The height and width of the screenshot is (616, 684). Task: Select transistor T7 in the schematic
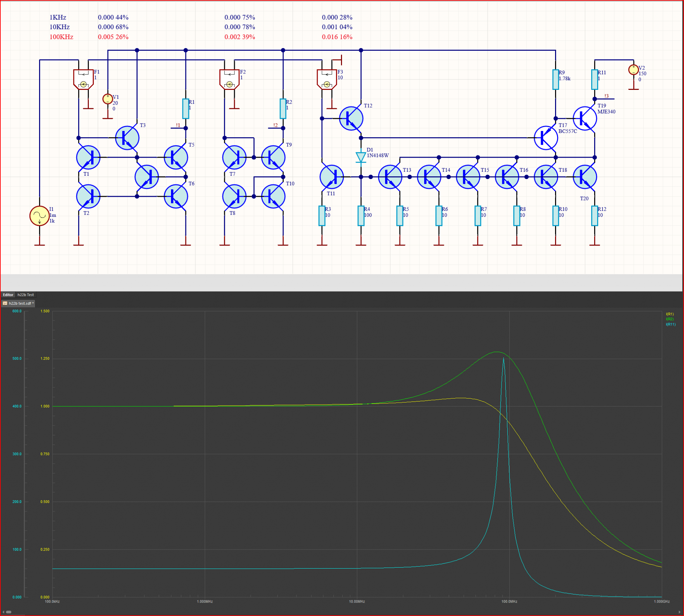pos(234,157)
